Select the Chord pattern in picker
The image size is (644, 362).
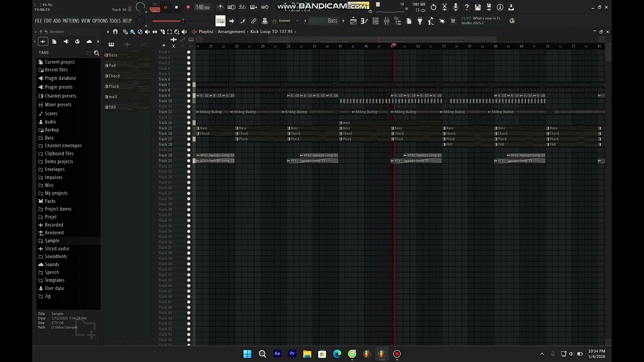[127, 76]
